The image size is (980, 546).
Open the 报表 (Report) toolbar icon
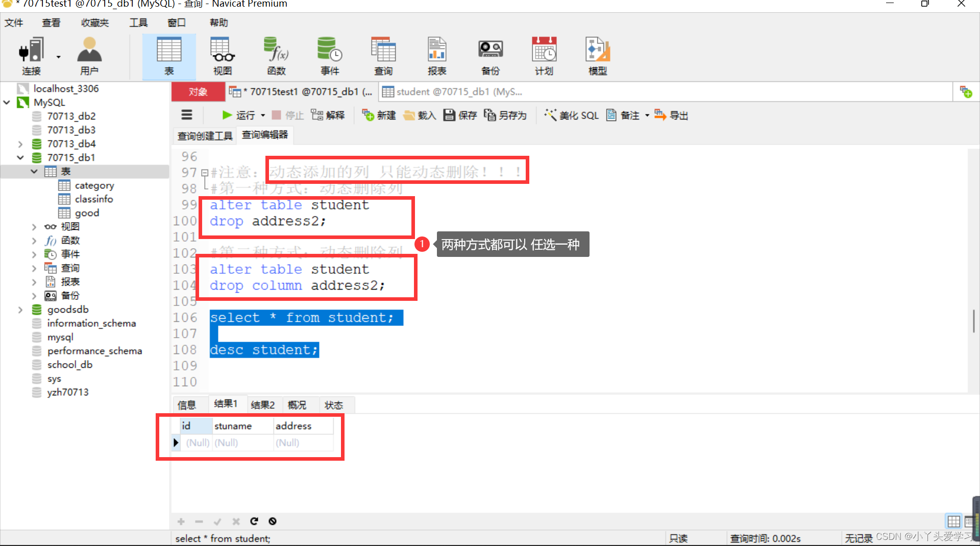pos(437,56)
